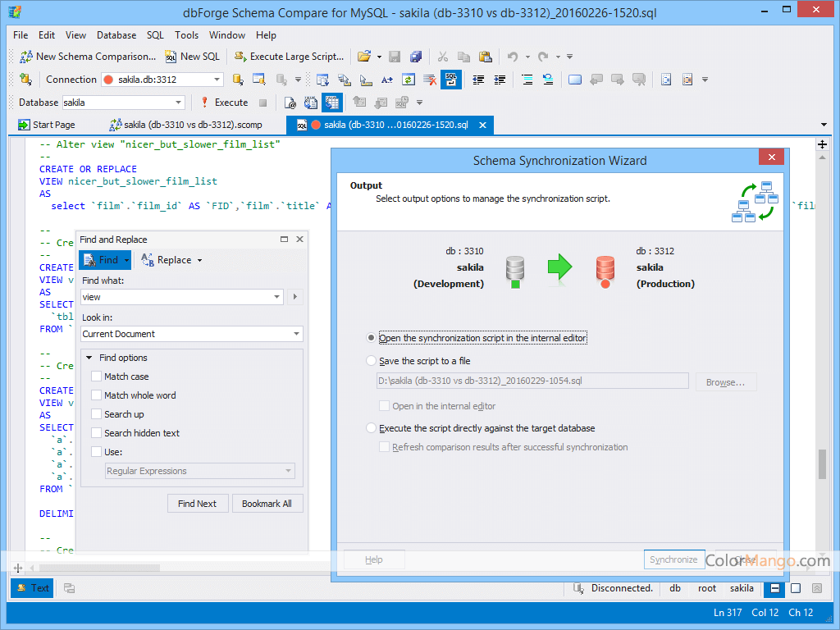Switch to the Start Page tab
Viewport: 840px width, 630px height.
47,125
